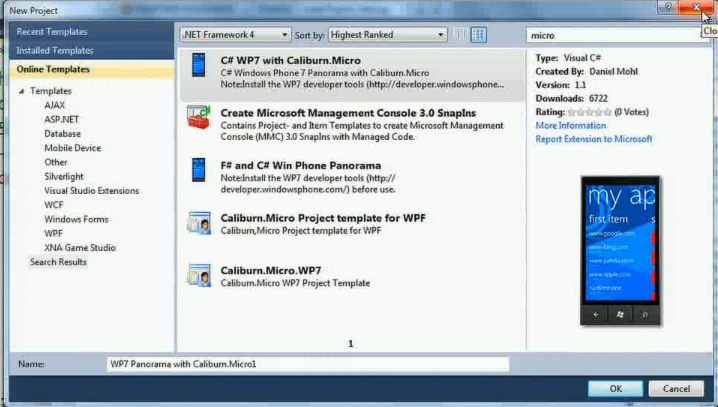The width and height of the screenshot is (718, 407).
Task: Click F# and C# Win Phone Panorama title
Action: [300, 165]
